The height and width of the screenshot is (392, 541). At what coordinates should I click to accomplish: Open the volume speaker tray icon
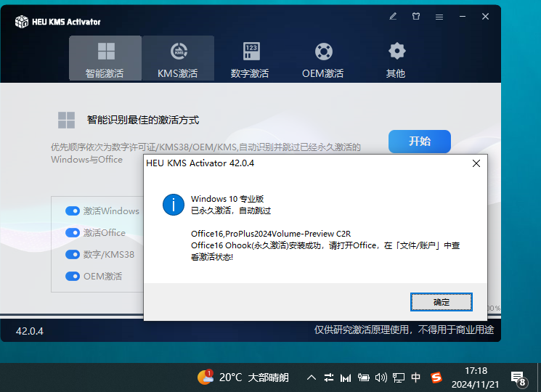tap(381, 377)
